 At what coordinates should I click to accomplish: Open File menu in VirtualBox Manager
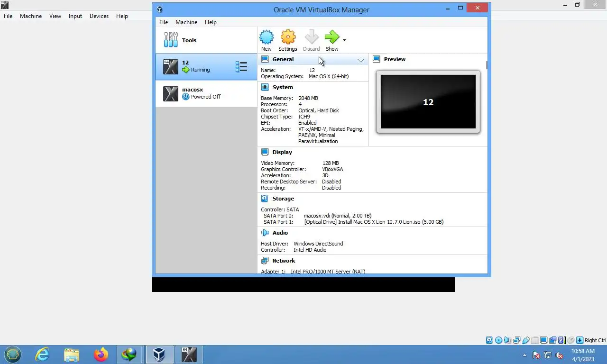tap(164, 22)
